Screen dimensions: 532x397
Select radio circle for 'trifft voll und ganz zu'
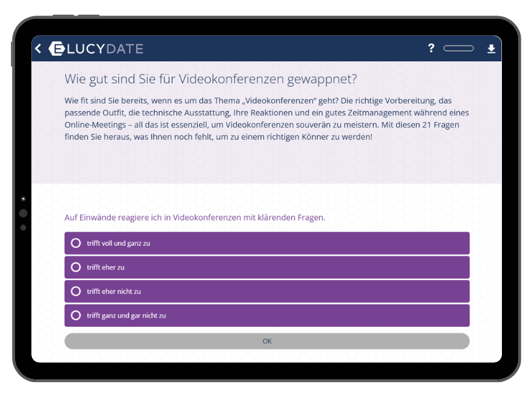[x=76, y=243]
